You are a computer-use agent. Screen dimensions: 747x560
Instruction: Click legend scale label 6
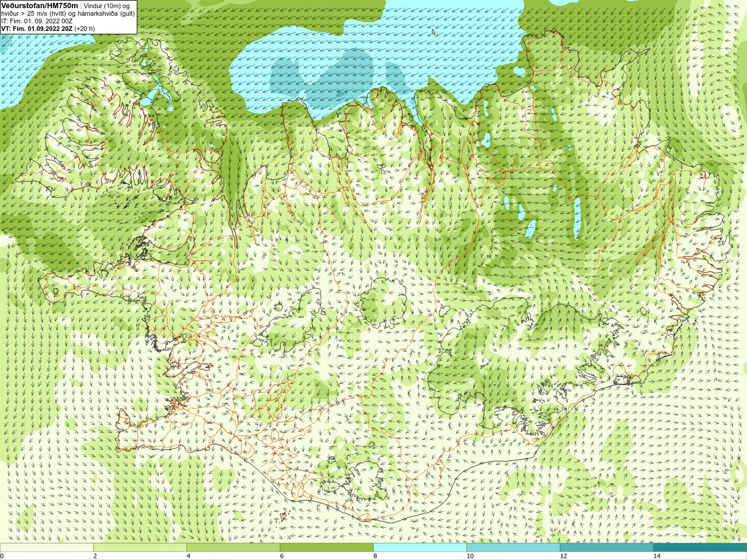[x=281, y=556]
